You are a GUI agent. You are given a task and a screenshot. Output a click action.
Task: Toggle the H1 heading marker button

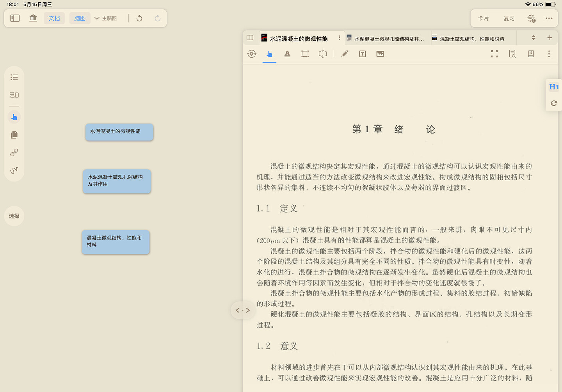tap(554, 87)
